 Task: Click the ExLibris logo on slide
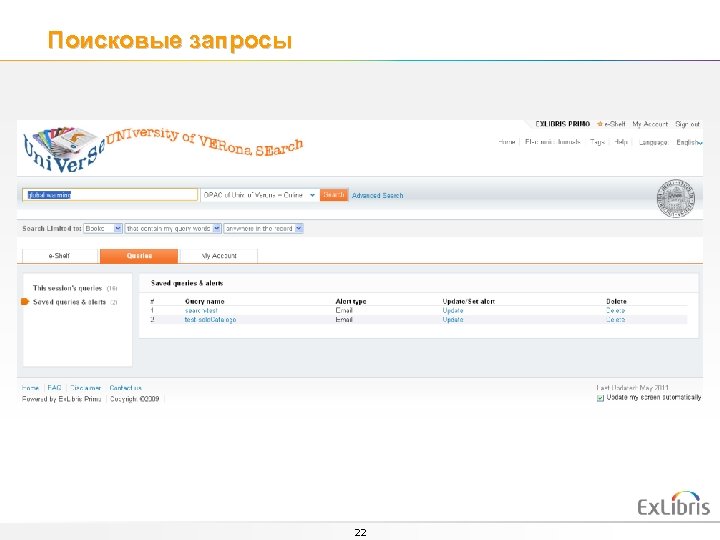(x=674, y=504)
